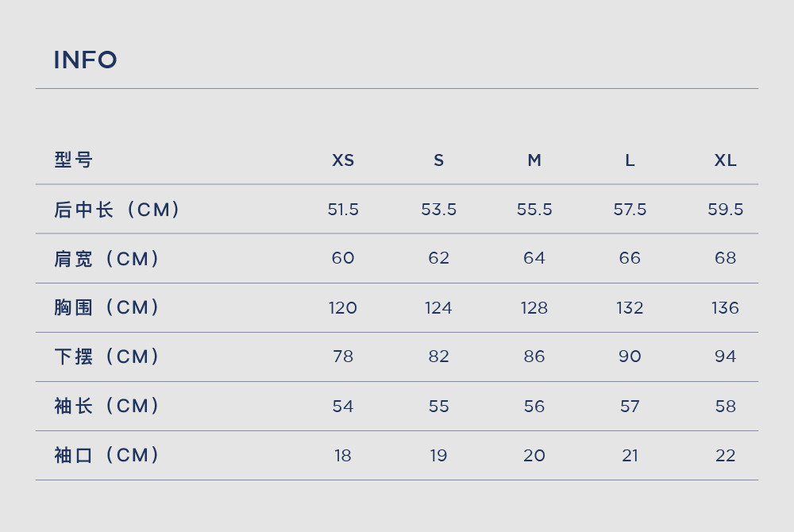The width and height of the screenshot is (794, 532).
Task: Click the 型号 header label
Action: 73,160
